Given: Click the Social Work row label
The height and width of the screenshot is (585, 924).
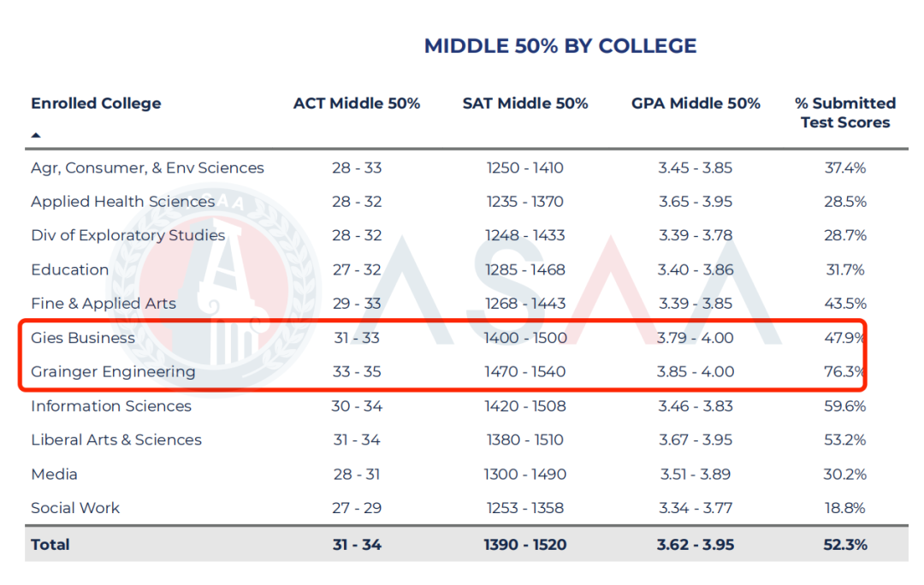Looking at the screenshot, I should click(75, 508).
